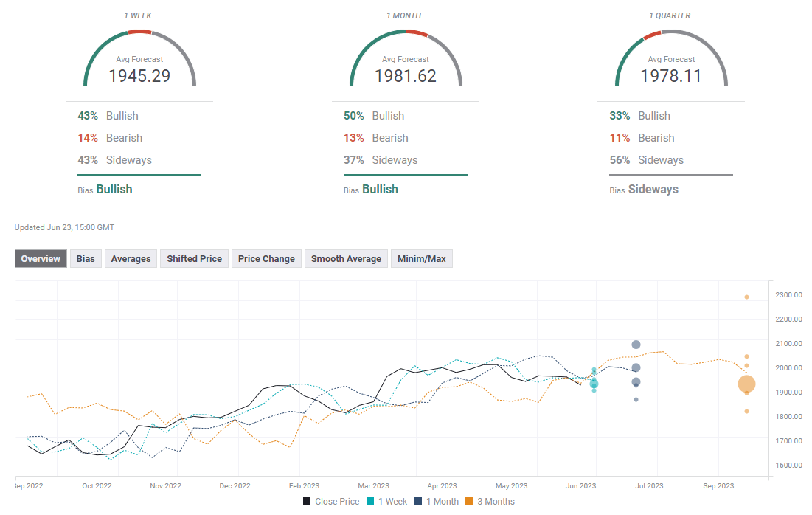
Task: Click the orange 3 Months legend swatch
Action: click(471, 502)
